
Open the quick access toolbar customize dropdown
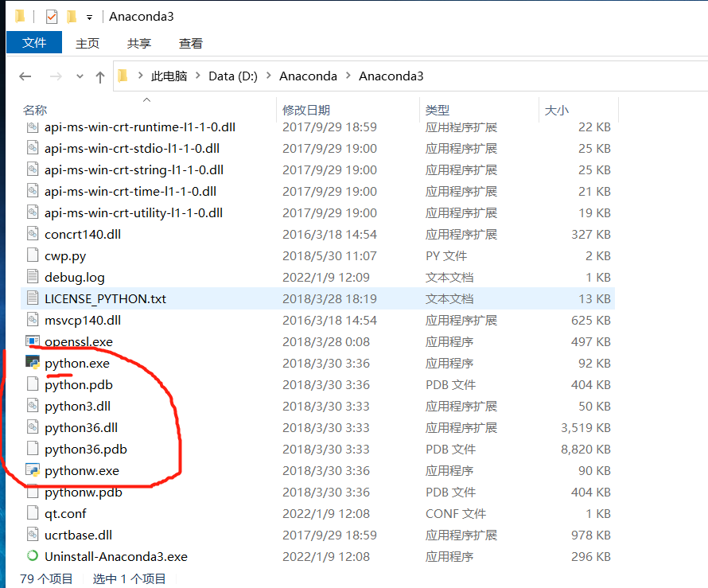click(89, 18)
